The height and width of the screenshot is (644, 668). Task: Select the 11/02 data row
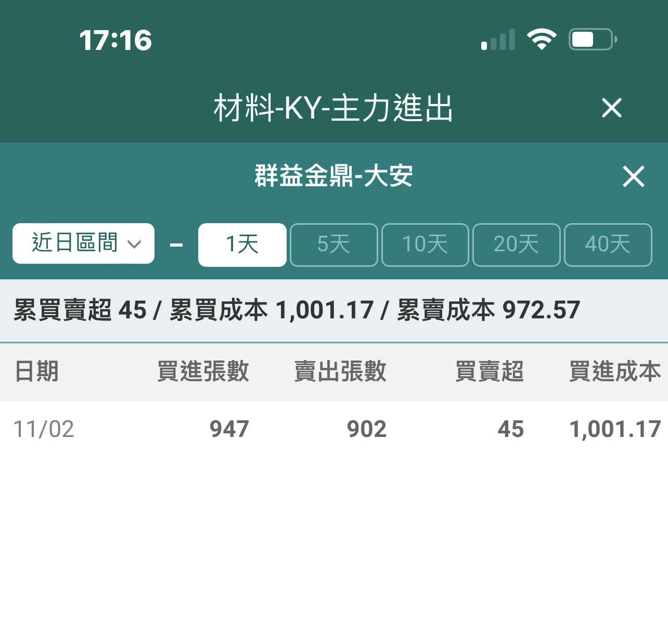(x=333, y=428)
